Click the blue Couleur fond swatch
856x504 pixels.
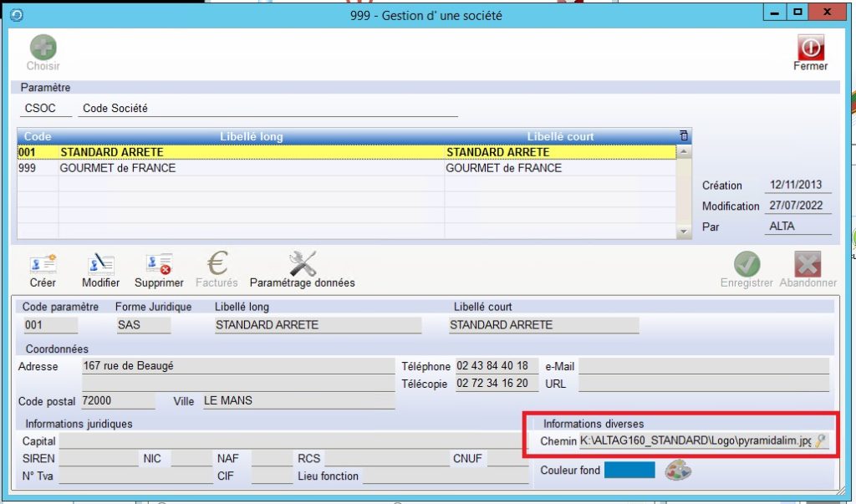coord(629,471)
